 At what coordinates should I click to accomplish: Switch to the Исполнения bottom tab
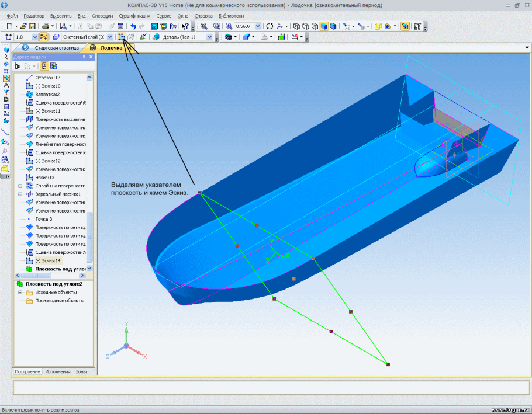tap(58, 371)
